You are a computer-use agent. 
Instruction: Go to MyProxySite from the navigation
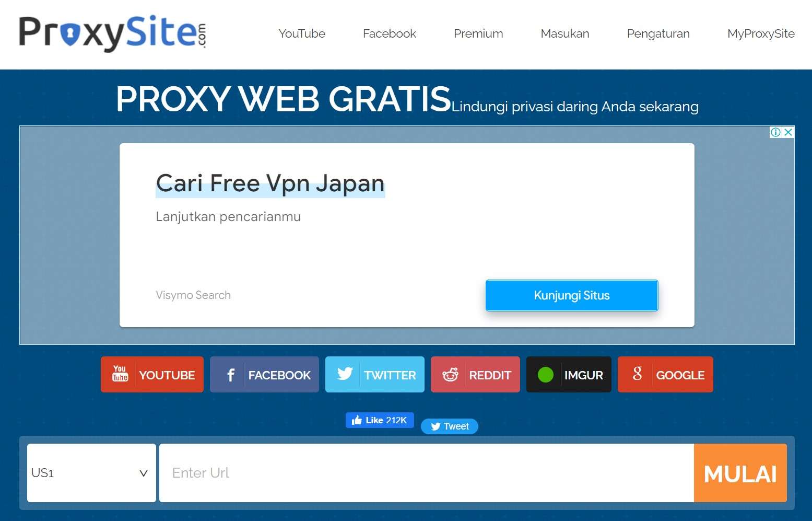tap(760, 33)
